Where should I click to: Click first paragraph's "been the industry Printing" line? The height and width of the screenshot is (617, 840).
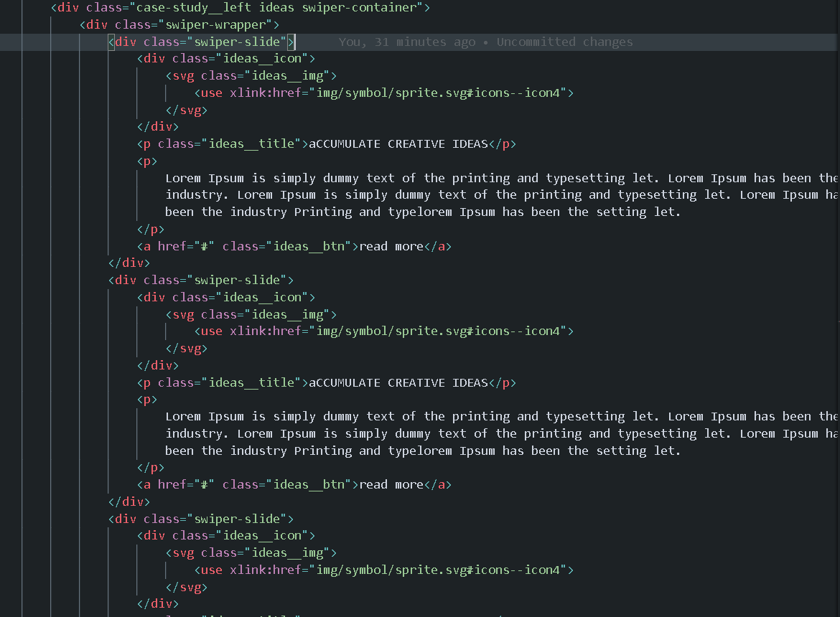[x=423, y=212]
